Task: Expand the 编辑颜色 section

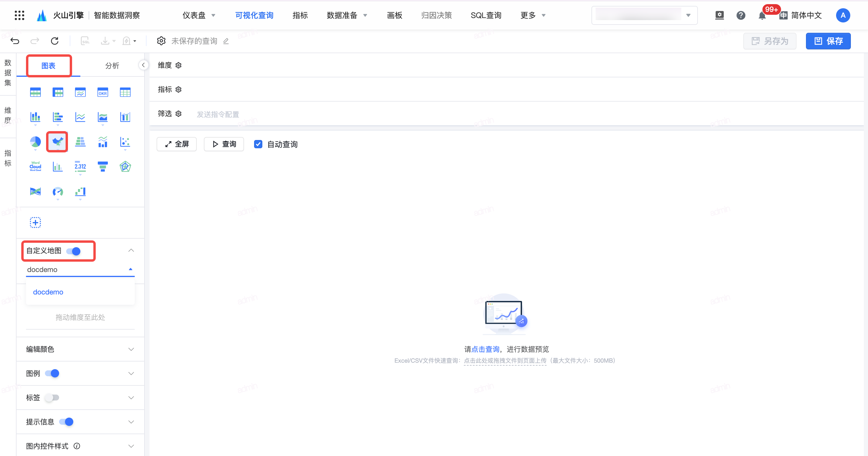Action: pos(131,349)
